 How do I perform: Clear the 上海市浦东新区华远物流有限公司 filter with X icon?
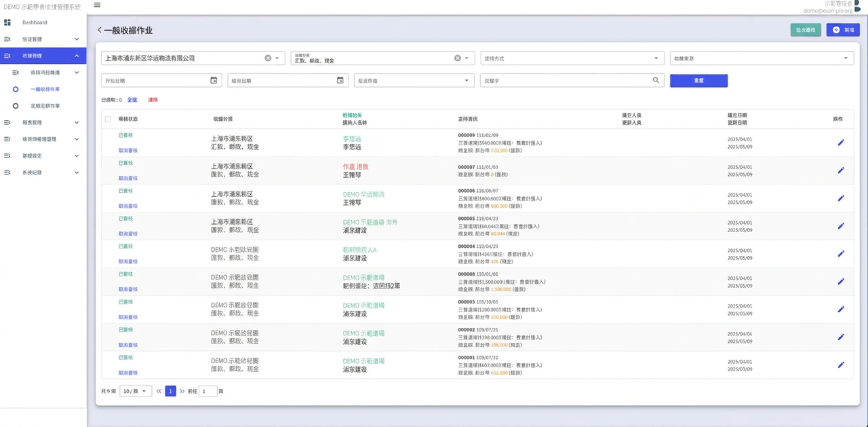268,58
